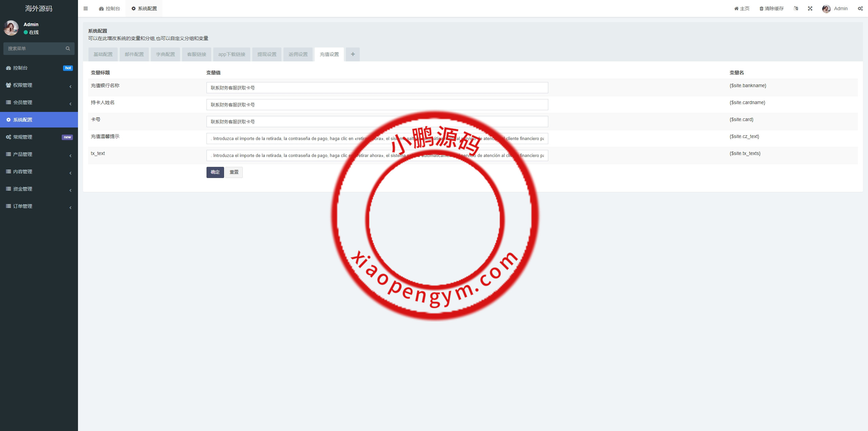
Task: Click the 确定 submit button
Action: tap(215, 172)
